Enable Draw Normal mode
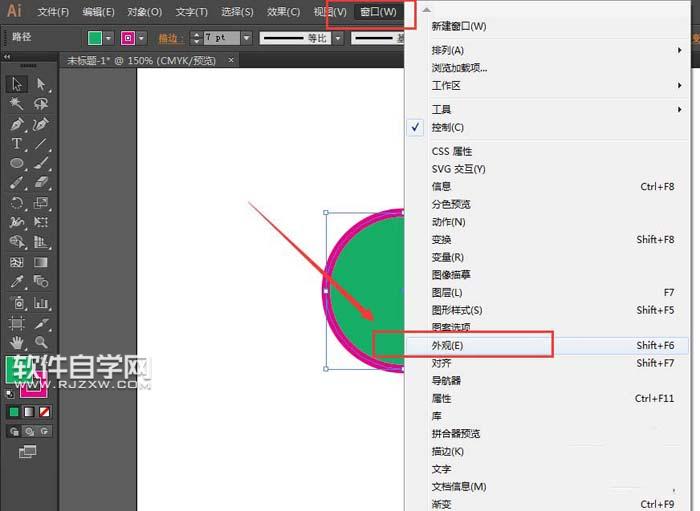Image resolution: width=700 pixels, height=511 pixels. (x=14, y=431)
